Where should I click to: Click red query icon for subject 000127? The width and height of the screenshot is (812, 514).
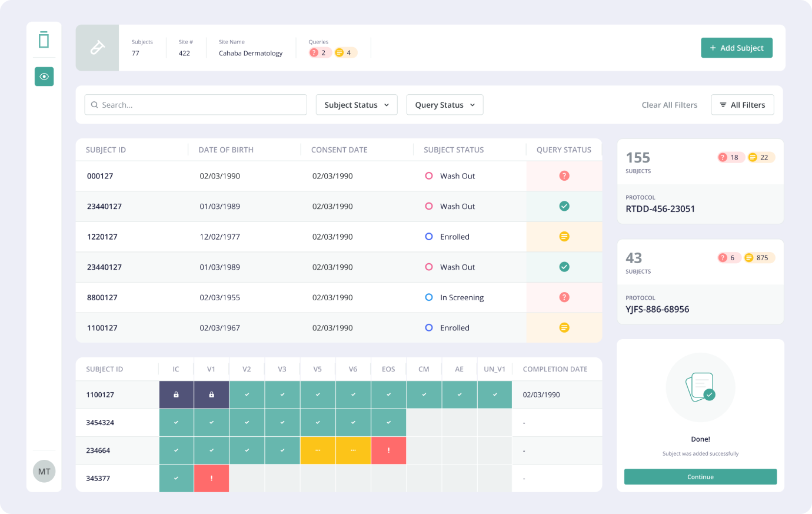564,175
